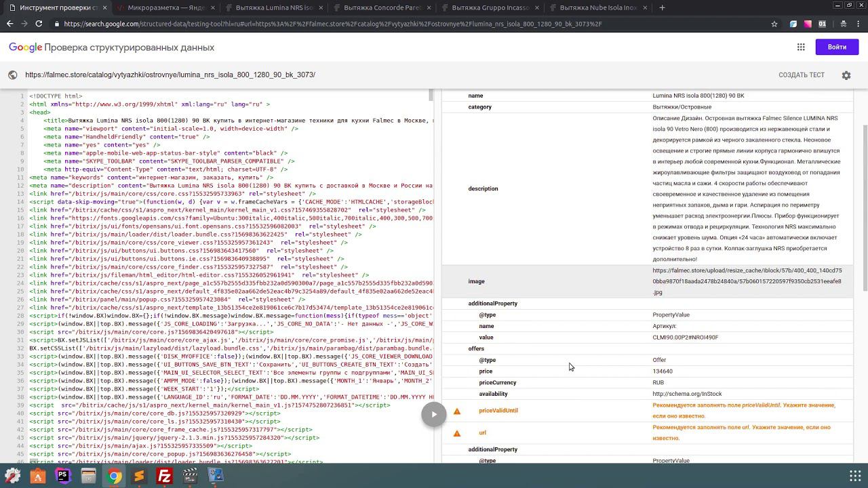This screenshot has width=868, height=488.
Task: Click the 'Вытяжки/Островные' category value
Action: tap(682, 107)
